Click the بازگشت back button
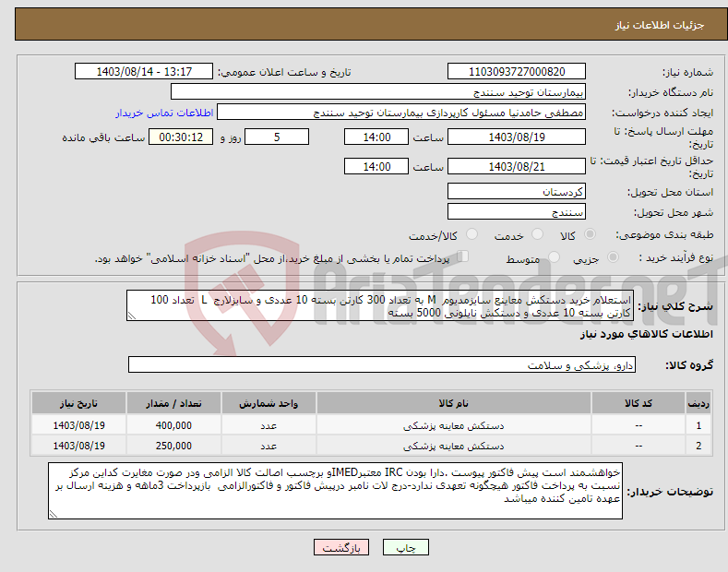The width and height of the screenshot is (728, 572). click(341, 548)
